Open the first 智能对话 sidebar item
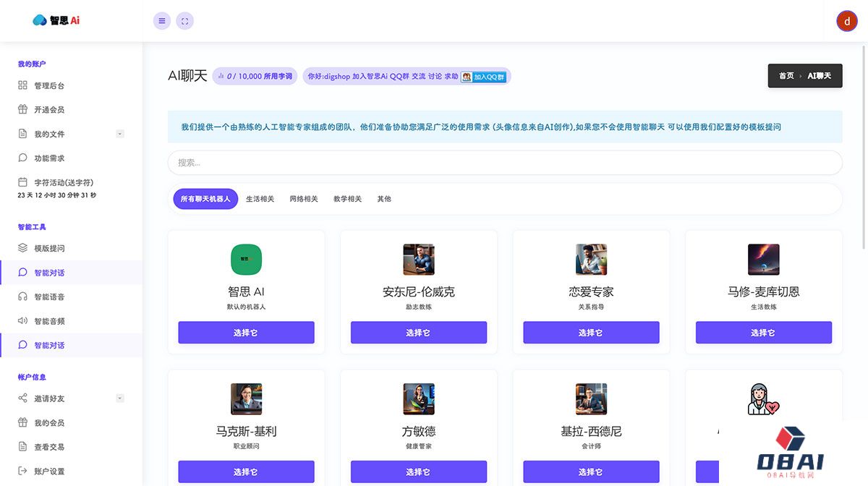Screen dimensions: 868x486 coord(71,273)
